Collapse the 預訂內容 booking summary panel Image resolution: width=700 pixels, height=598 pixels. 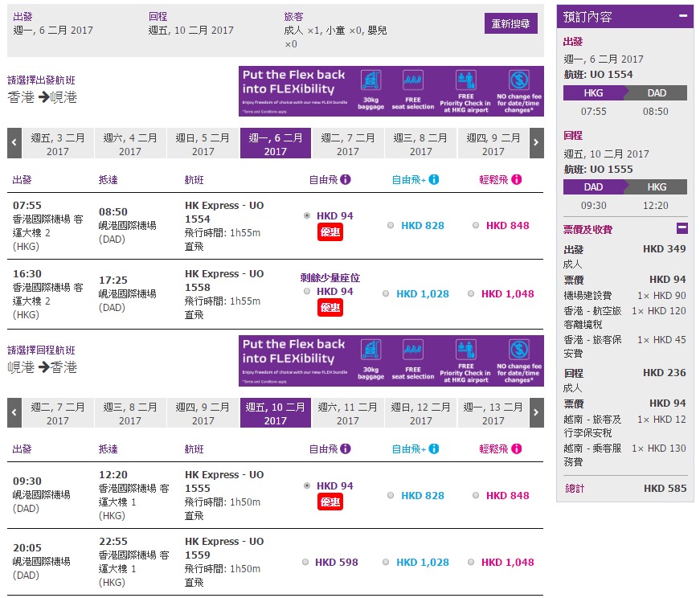[x=682, y=15]
